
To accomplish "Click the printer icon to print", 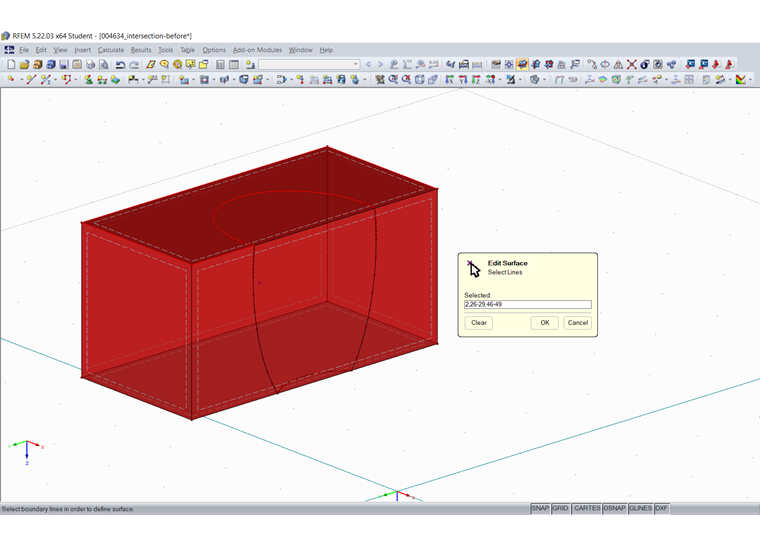I will tap(91, 64).
